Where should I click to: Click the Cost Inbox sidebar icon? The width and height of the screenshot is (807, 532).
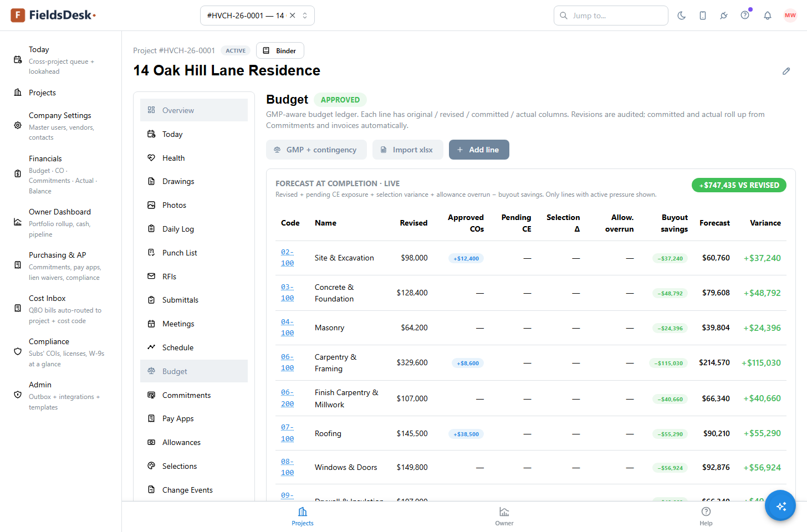18,308
